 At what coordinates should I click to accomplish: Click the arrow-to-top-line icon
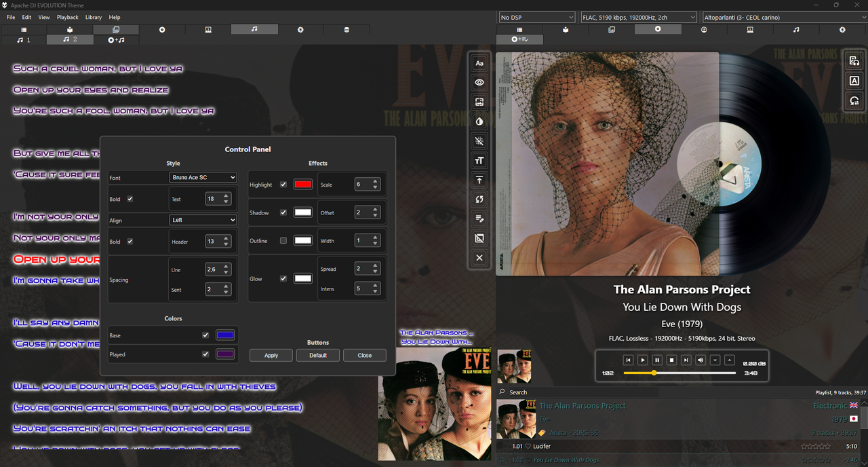tap(479, 180)
